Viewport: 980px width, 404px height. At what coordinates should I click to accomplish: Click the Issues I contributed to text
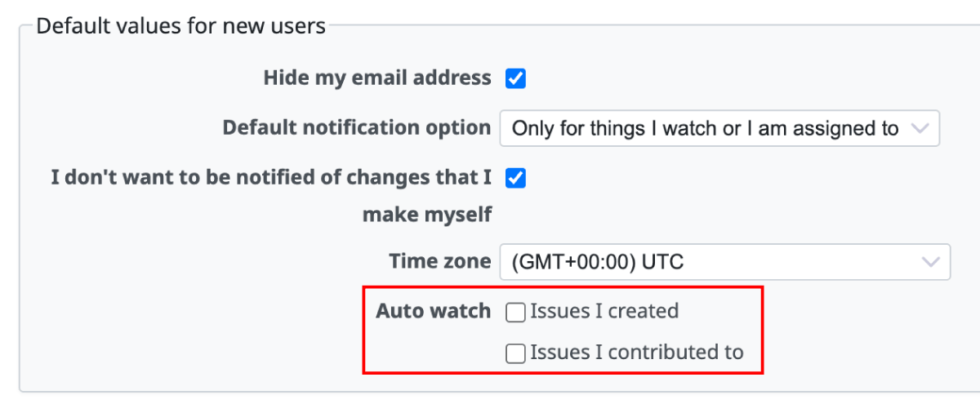coord(636,353)
